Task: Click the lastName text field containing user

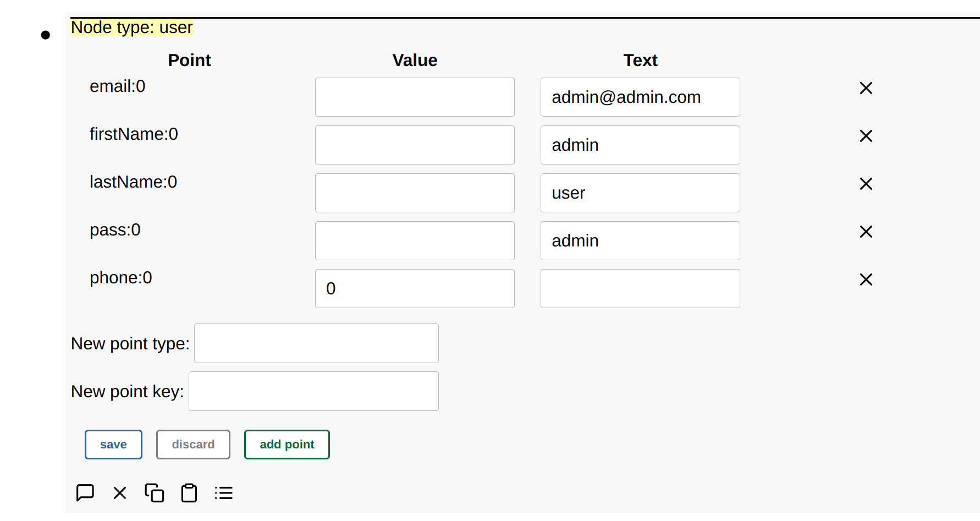Action: click(640, 193)
